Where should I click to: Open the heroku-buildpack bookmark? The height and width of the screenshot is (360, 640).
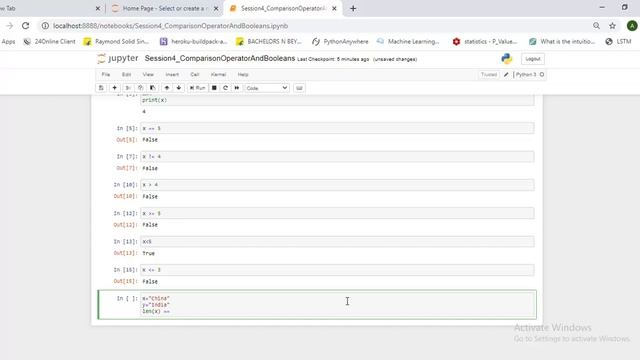[x=193, y=42]
